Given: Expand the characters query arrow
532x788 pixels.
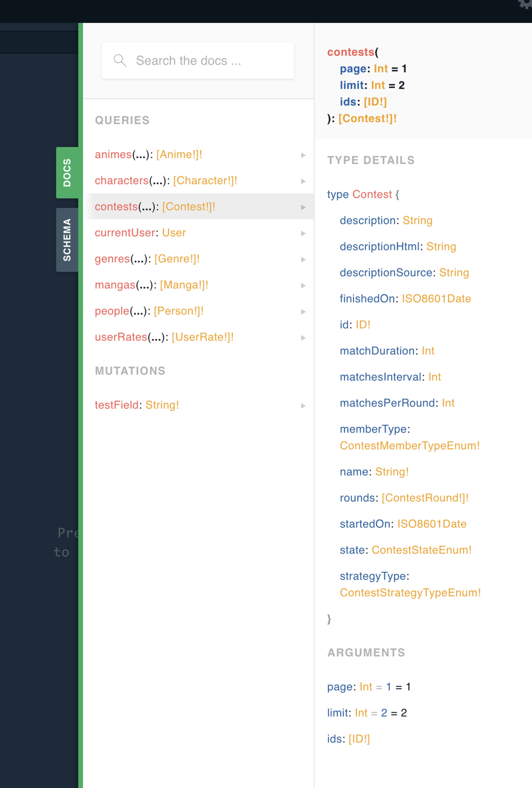Looking at the screenshot, I should coord(303,181).
